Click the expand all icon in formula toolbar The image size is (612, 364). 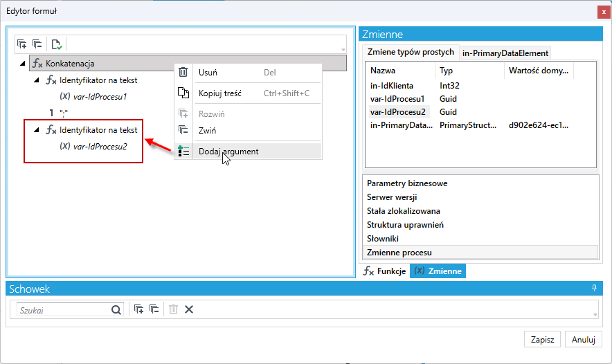22,44
